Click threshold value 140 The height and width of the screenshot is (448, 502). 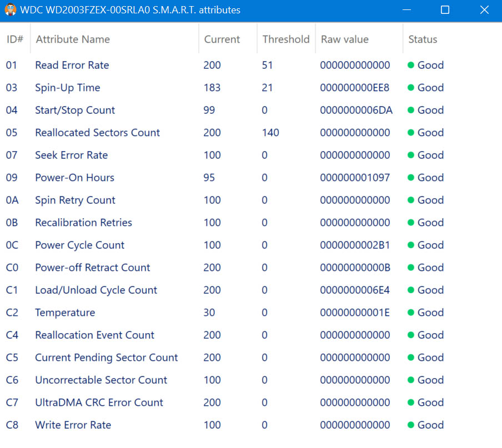[270, 133]
